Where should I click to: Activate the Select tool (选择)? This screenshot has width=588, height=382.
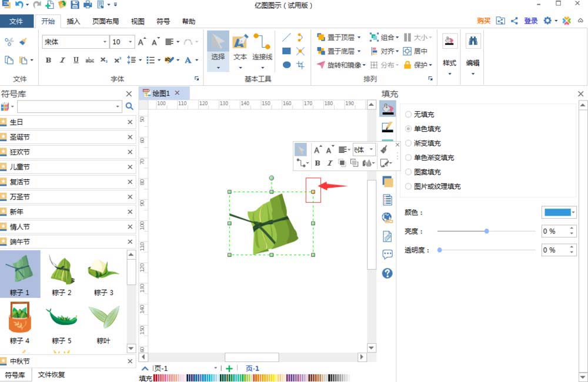(x=218, y=51)
